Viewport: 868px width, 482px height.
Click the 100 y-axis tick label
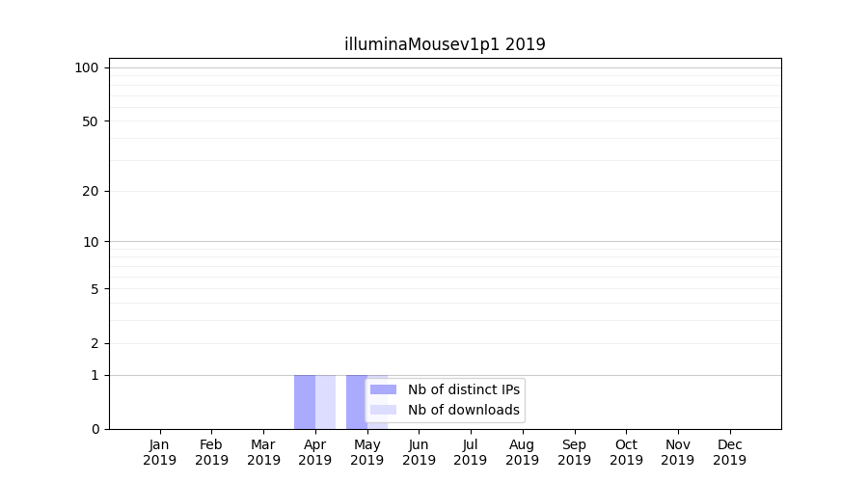[x=87, y=67]
